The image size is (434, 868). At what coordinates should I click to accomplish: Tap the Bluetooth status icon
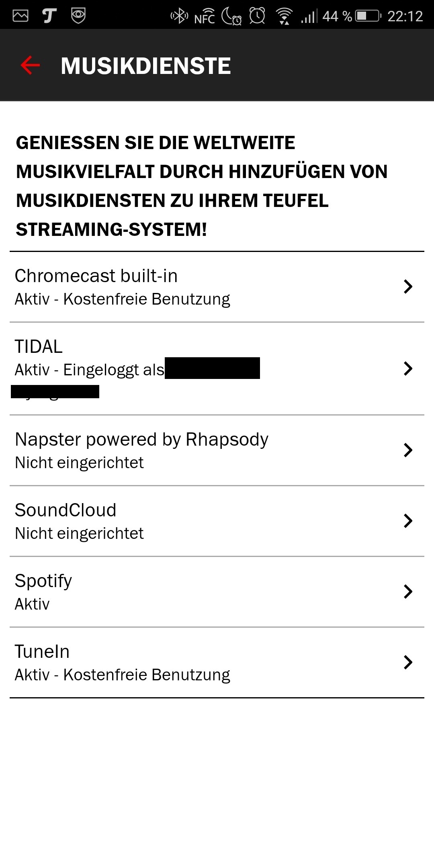(x=179, y=16)
